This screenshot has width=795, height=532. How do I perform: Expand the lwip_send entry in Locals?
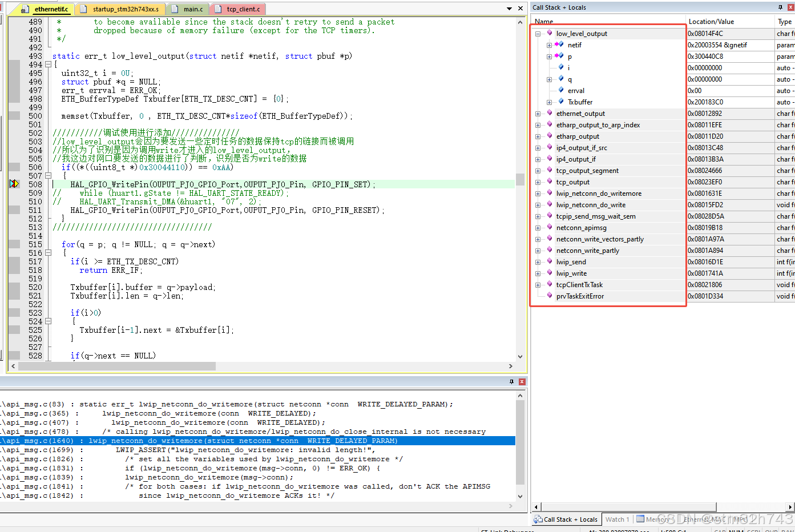pos(537,261)
